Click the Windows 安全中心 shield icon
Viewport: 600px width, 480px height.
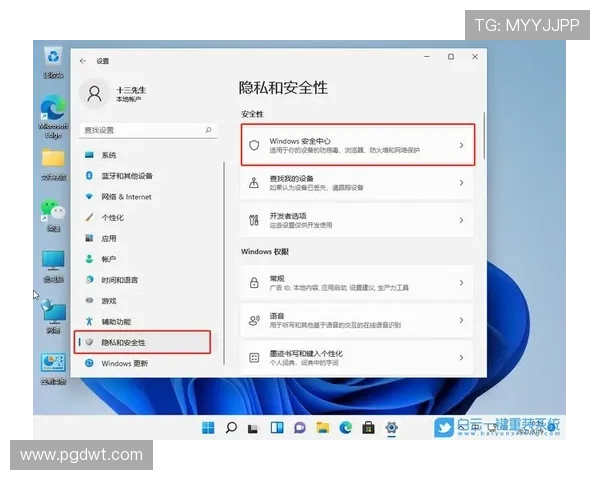pyautogui.click(x=254, y=146)
